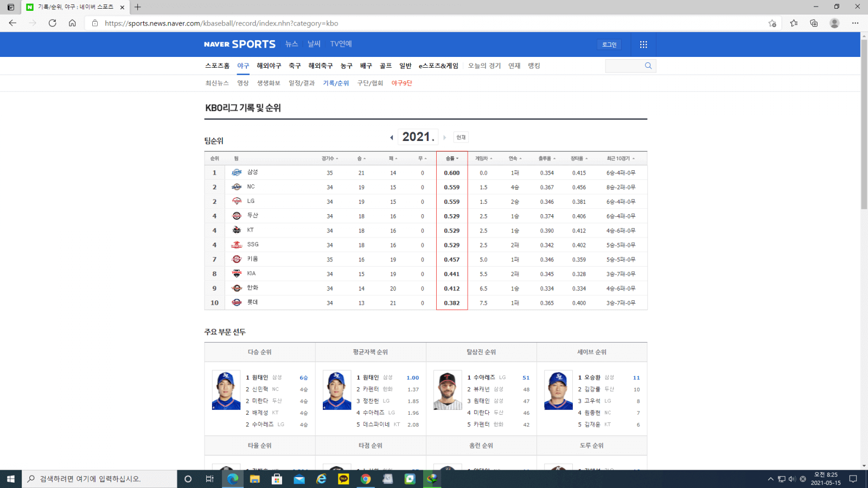Select the 농구 (basketball) menu tab

347,66
